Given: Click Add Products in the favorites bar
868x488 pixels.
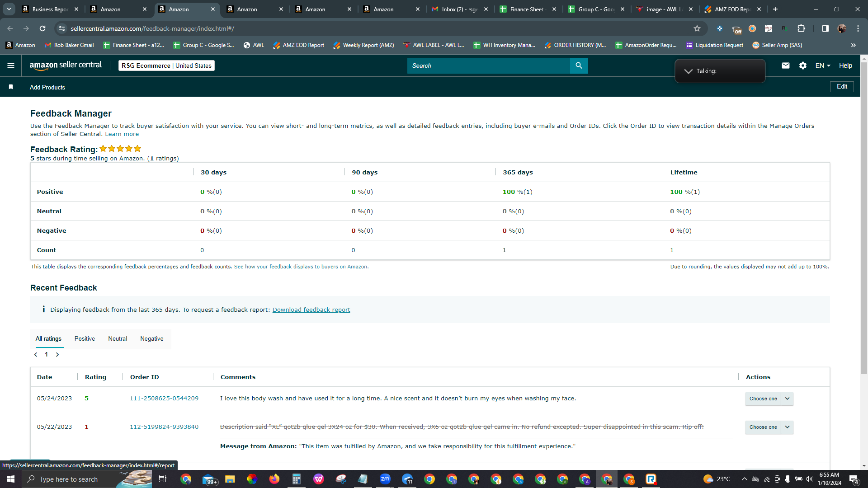Looking at the screenshot, I should pos(47,87).
